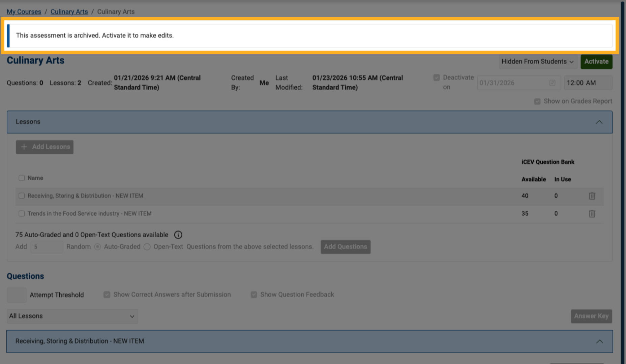This screenshot has height=364, width=626.
Task: Focus the random question count field
Action: click(47, 247)
